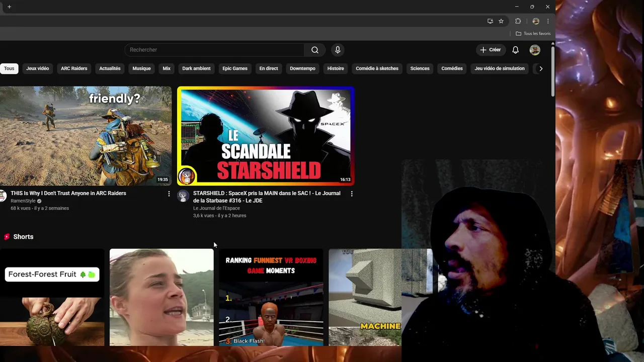The image size is (644, 362).
Task: Open Le Journal de l'Espace channel avatar
Action: coord(183,196)
